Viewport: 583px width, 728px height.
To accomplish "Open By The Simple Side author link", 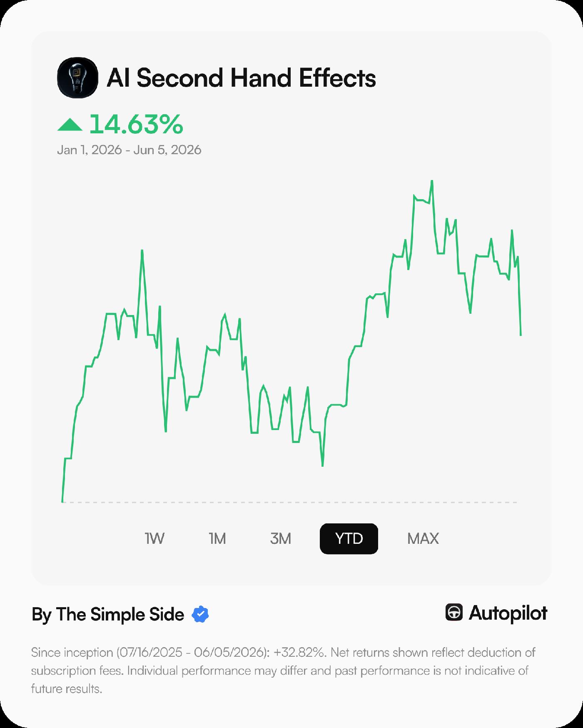I will tap(108, 614).
